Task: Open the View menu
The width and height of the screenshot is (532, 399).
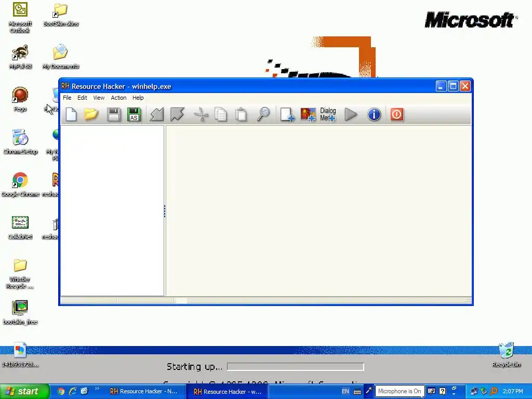Action: pos(99,98)
